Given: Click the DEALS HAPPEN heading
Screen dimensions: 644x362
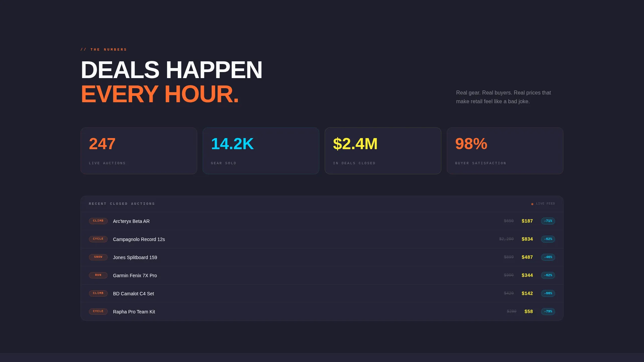Looking at the screenshot, I should [x=171, y=70].
